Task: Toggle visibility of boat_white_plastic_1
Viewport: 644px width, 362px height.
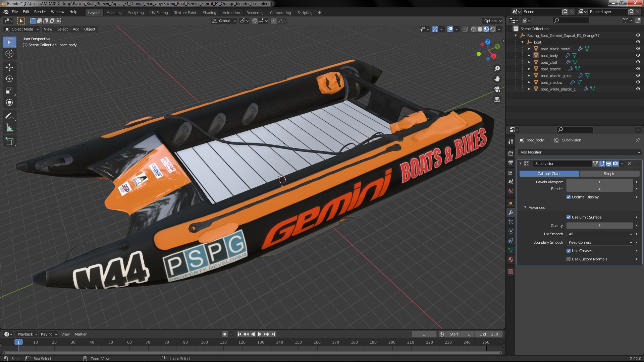Action: (x=638, y=89)
